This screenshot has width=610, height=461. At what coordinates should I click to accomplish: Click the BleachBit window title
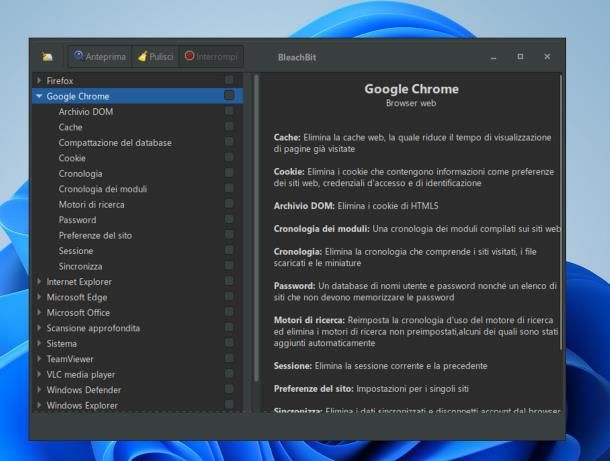tap(297, 57)
